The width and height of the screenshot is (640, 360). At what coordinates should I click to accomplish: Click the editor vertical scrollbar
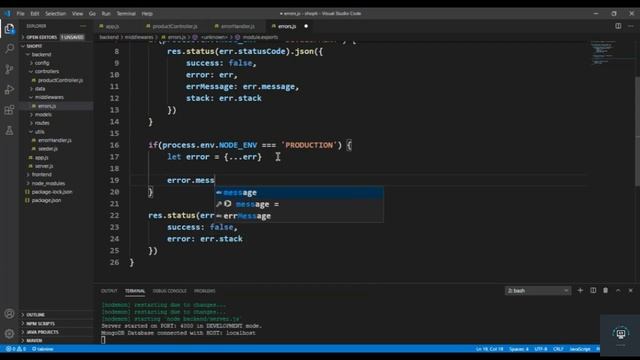637,131
